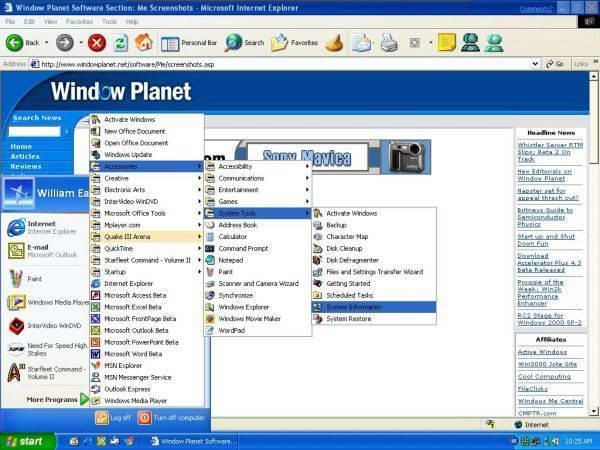600x450 pixels.
Task: Click the Refresh page icon
Action: coord(121,42)
